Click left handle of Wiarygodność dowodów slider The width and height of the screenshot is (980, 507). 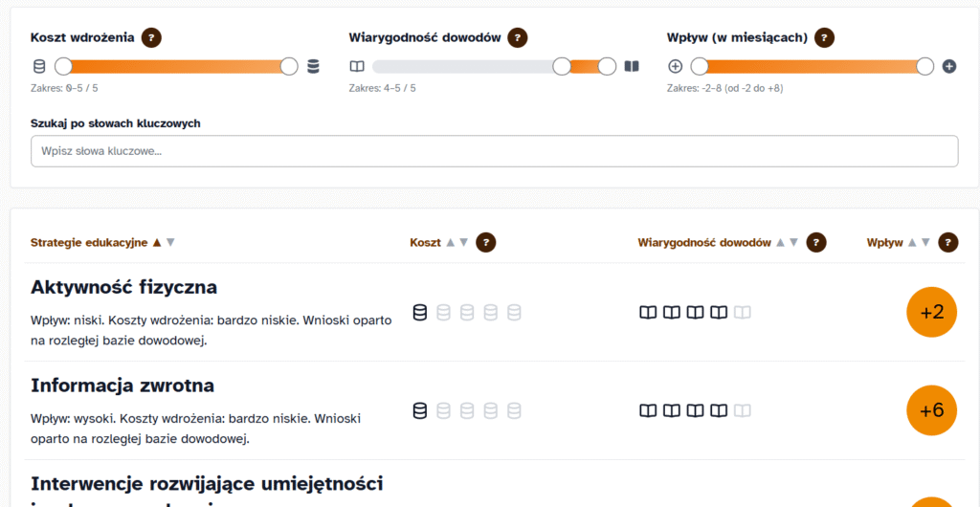pos(562,67)
